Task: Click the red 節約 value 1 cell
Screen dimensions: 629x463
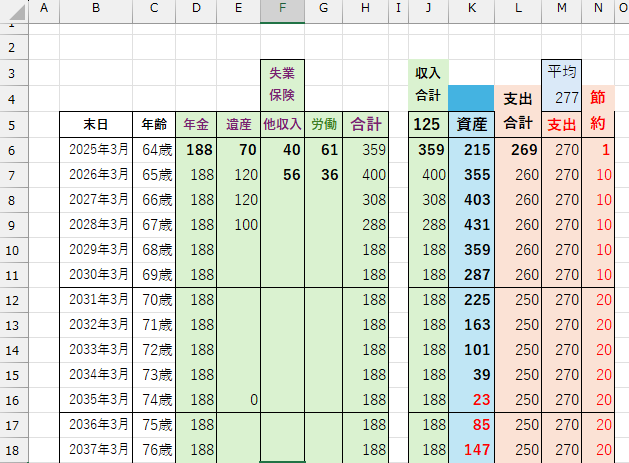Action: [x=598, y=150]
